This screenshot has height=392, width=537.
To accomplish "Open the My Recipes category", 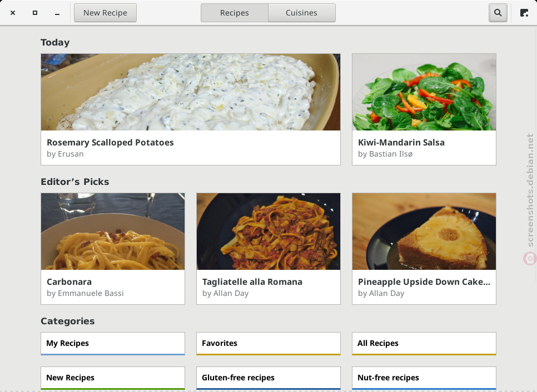I will (113, 344).
